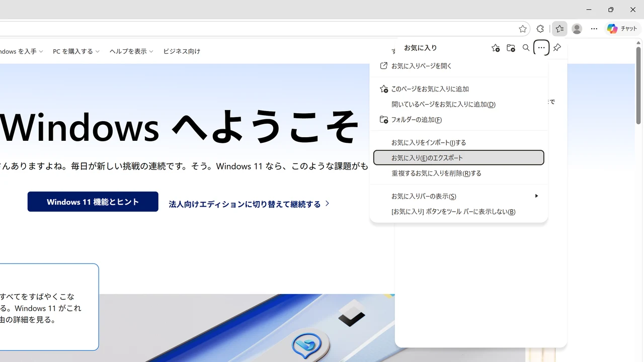Select お気に入りをインポートする

pos(459,142)
